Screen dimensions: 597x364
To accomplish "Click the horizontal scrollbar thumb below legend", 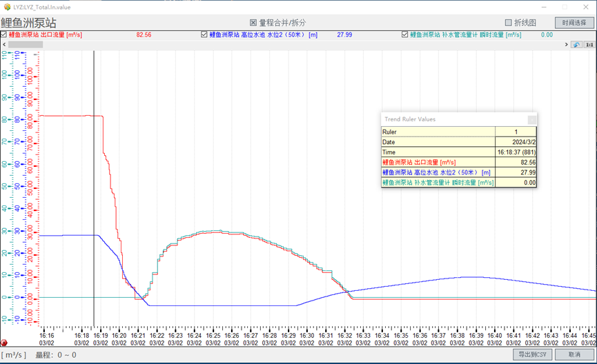I will click(x=25, y=45).
